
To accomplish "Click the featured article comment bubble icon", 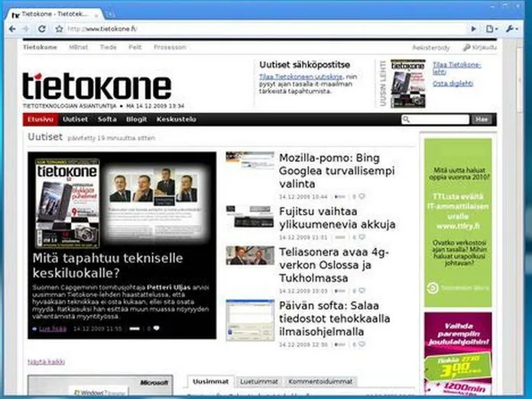I will click(x=156, y=328).
